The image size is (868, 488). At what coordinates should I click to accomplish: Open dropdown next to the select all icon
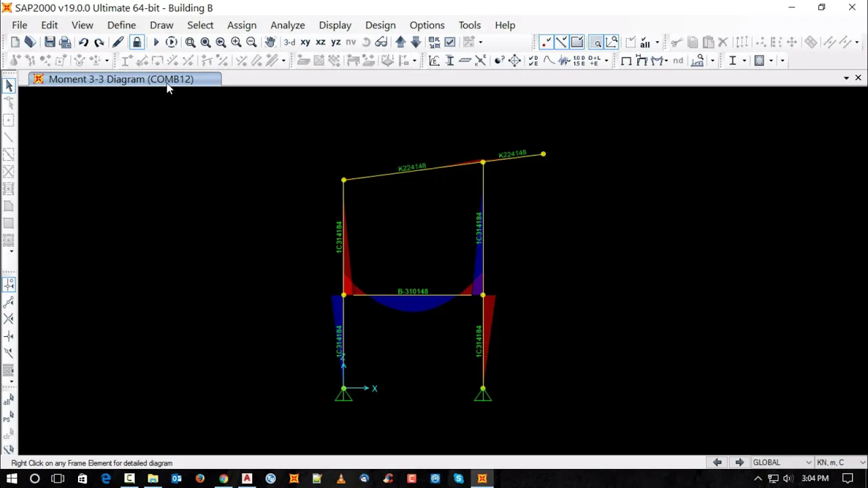pos(657,42)
